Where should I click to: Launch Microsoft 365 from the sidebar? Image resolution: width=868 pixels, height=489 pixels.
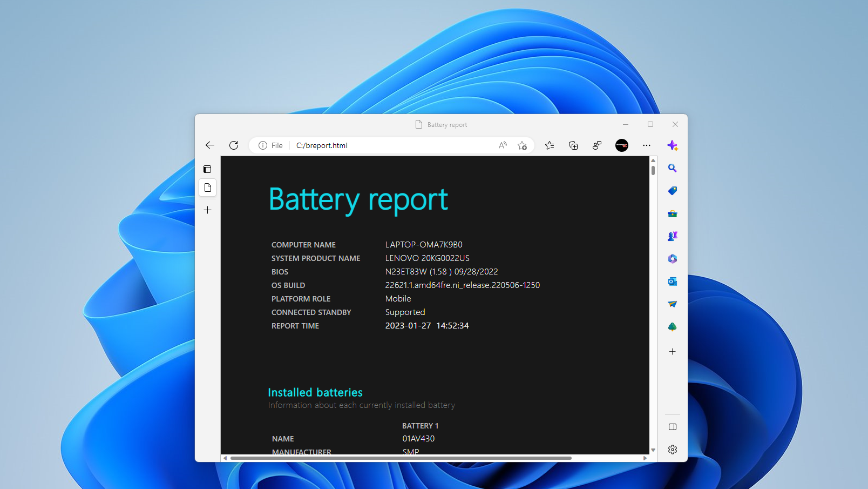point(673,259)
